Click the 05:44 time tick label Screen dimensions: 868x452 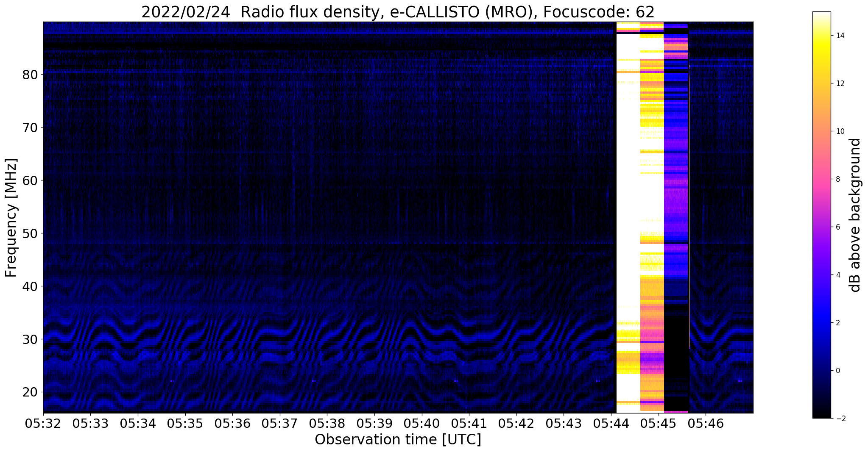pyautogui.click(x=611, y=423)
